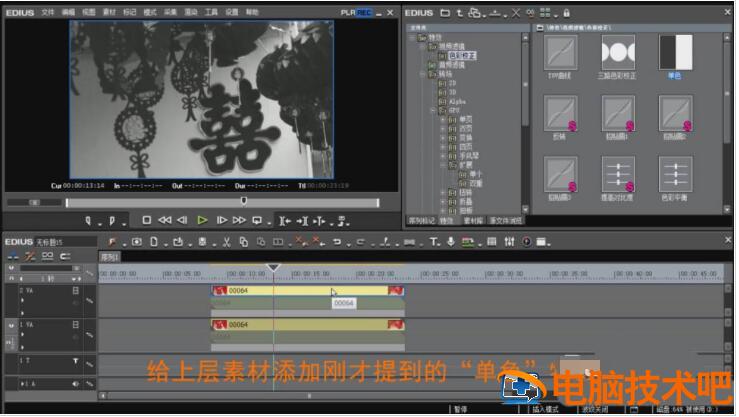Select clip 00064 on track 2 VA
Image resolution: width=739 pixels, height=417 pixels.
coord(308,291)
